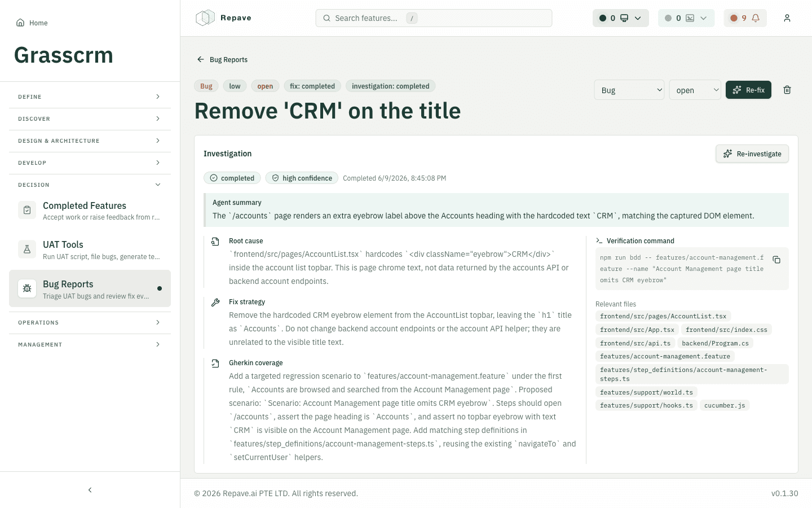
Task: Expand the DISCOVER section
Action: [x=90, y=119]
